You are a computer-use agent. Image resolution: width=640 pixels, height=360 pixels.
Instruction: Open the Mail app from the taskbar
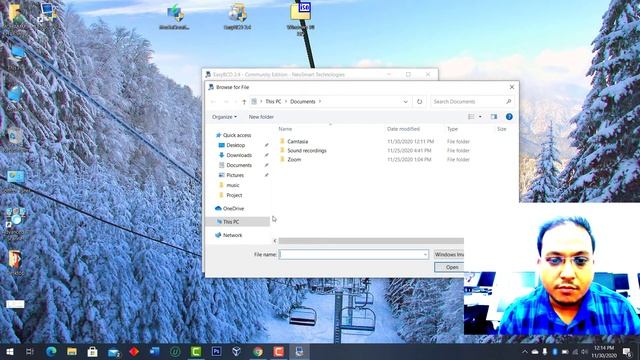click(113, 351)
